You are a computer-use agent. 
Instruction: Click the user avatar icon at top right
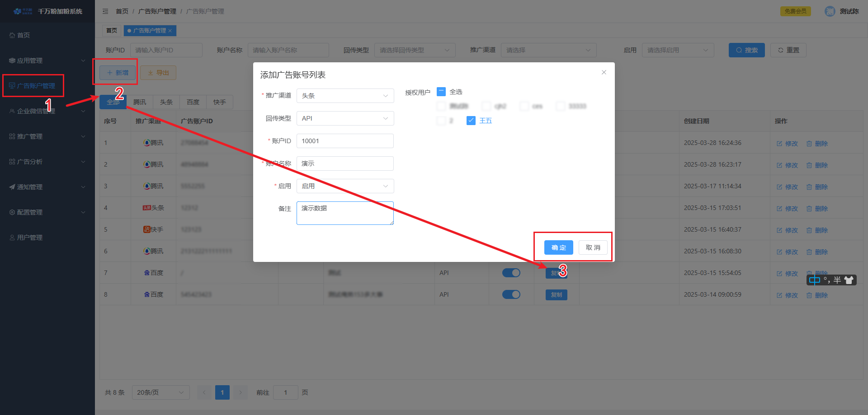click(830, 11)
